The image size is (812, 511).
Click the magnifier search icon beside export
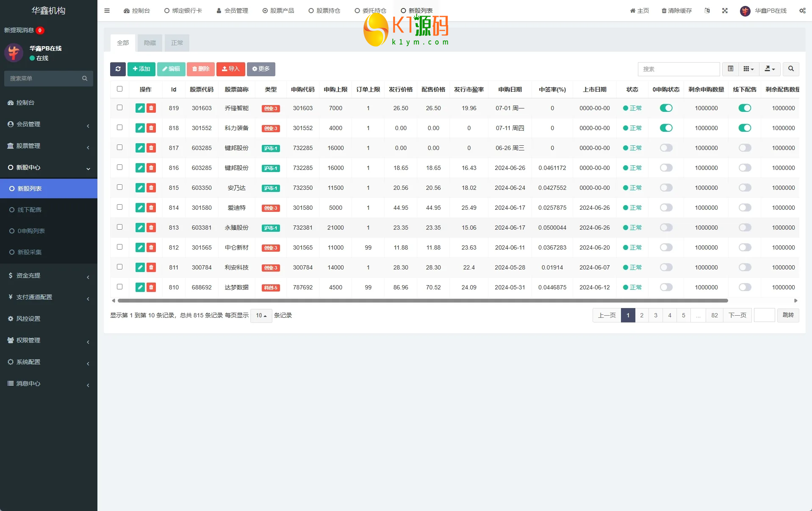click(791, 69)
